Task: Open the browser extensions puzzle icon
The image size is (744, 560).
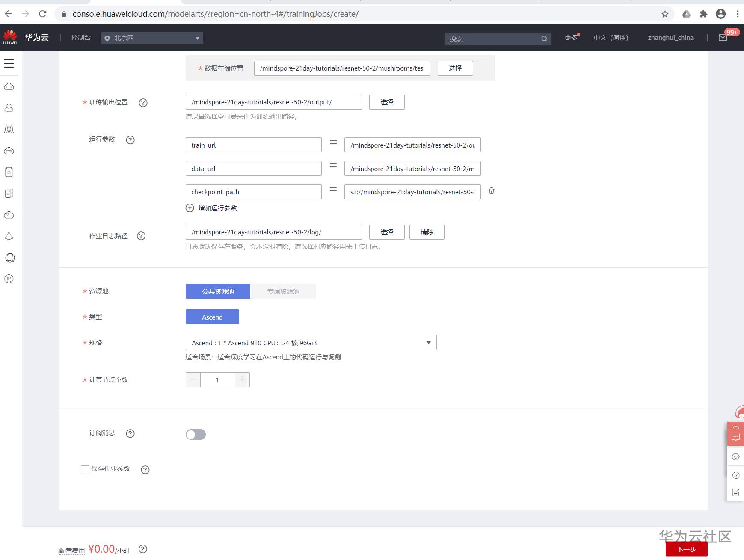Action: click(x=703, y=14)
